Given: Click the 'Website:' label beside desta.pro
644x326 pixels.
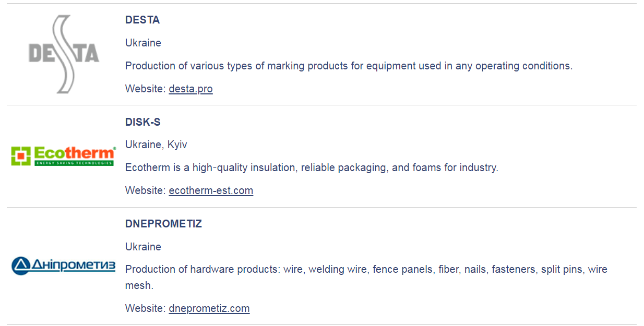Looking at the screenshot, I should (145, 89).
